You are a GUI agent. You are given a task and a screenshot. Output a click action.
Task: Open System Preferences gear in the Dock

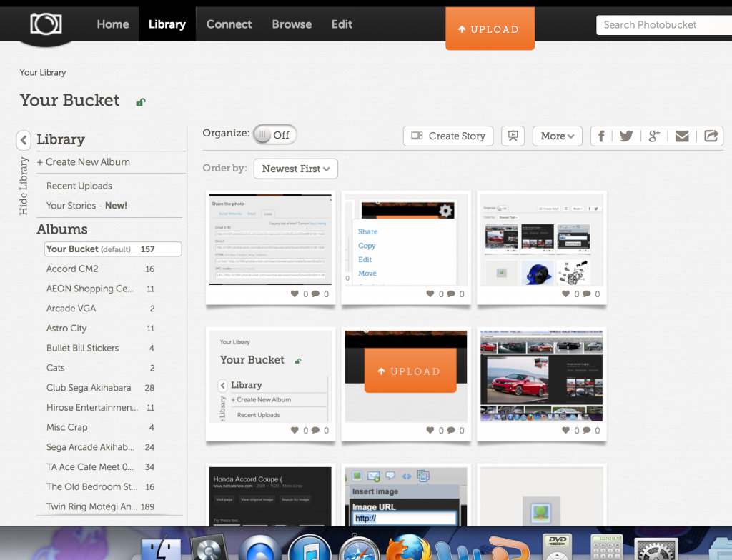658,549
